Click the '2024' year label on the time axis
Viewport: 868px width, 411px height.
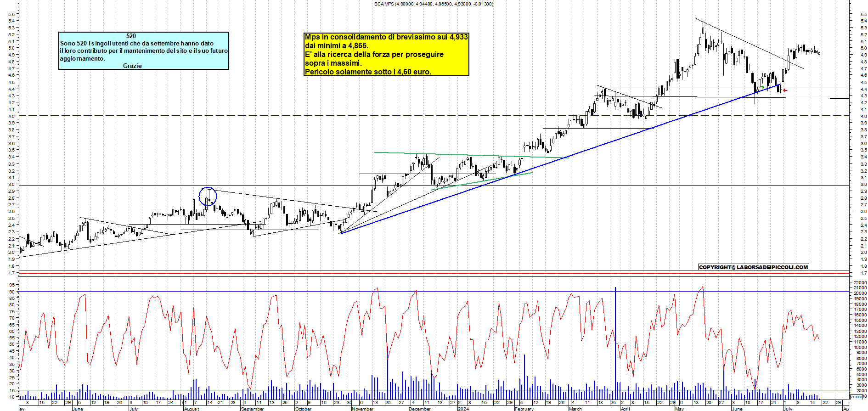(x=463, y=409)
